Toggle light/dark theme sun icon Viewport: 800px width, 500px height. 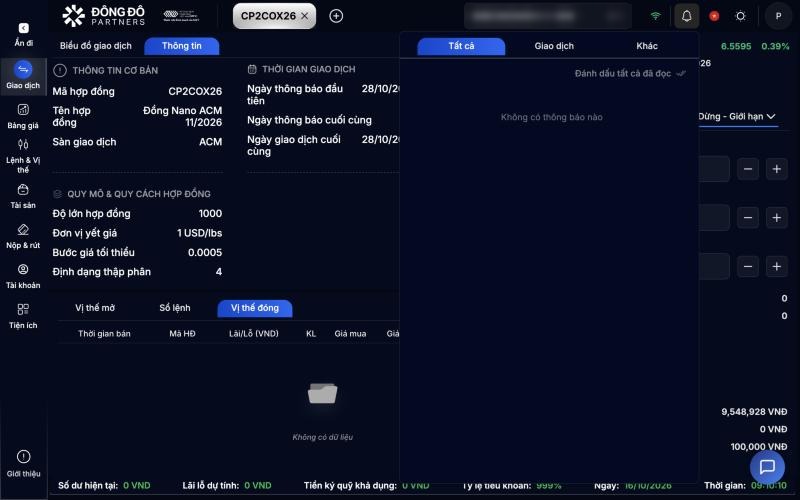click(x=741, y=16)
